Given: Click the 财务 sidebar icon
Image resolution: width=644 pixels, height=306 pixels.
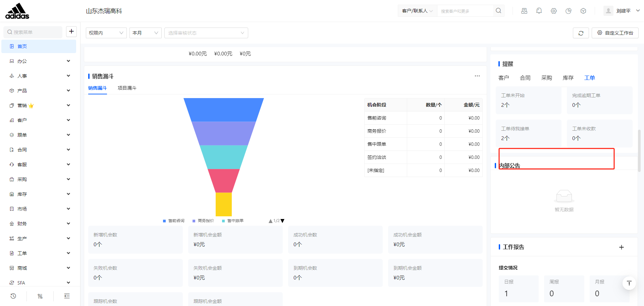Looking at the screenshot, I should pyautogui.click(x=12, y=224).
